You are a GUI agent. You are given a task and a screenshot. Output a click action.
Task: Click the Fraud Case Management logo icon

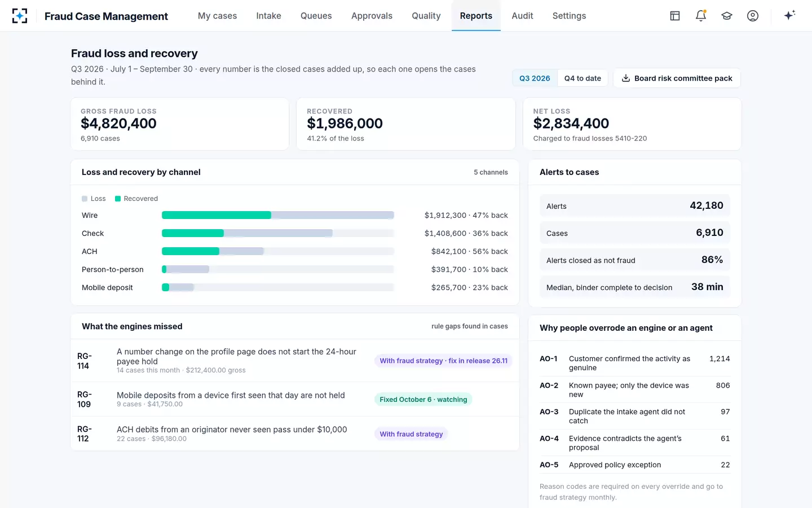click(x=20, y=16)
